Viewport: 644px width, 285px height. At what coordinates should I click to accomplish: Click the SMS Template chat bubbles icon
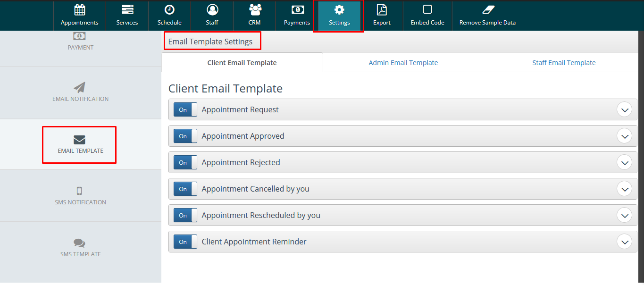tap(80, 243)
